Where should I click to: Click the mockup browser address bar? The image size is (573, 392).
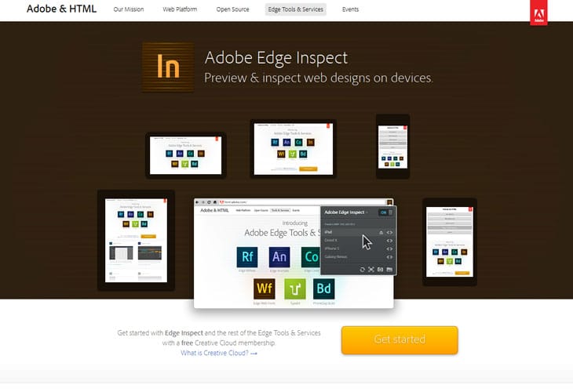point(302,201)
